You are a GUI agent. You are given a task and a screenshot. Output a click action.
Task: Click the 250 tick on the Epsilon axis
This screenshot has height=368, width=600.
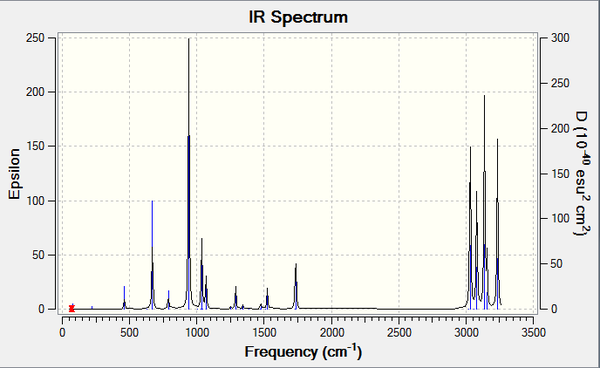click(35, 38)
